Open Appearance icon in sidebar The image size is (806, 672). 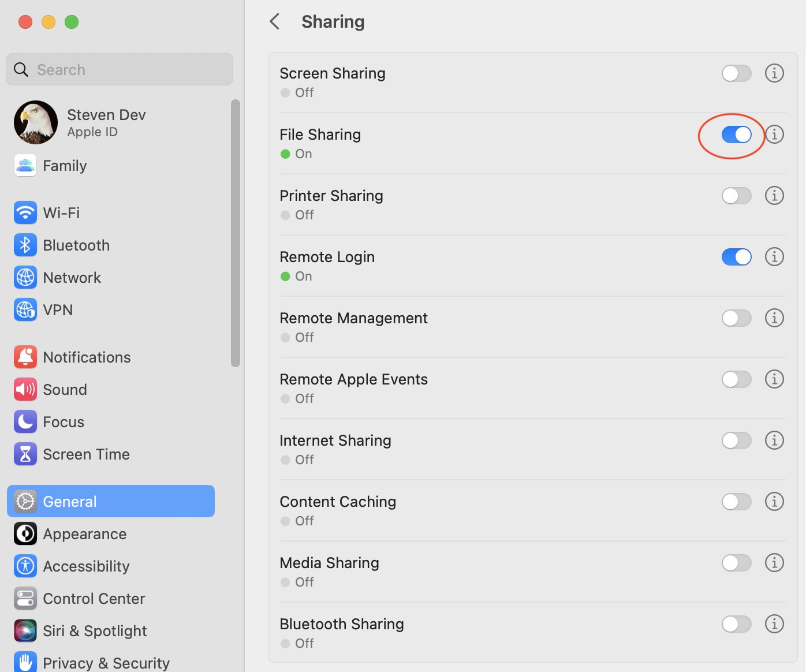(25, 534)
